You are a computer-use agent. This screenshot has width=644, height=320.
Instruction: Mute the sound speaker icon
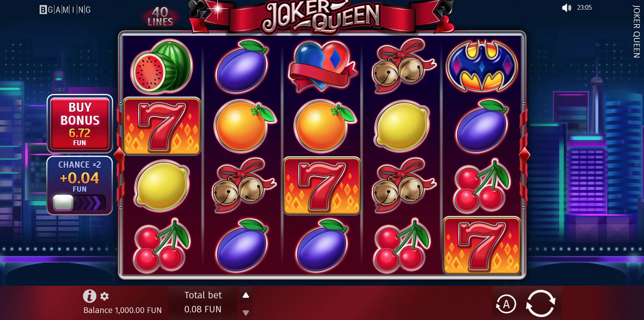pyautogui.click(x=566, y=8)
